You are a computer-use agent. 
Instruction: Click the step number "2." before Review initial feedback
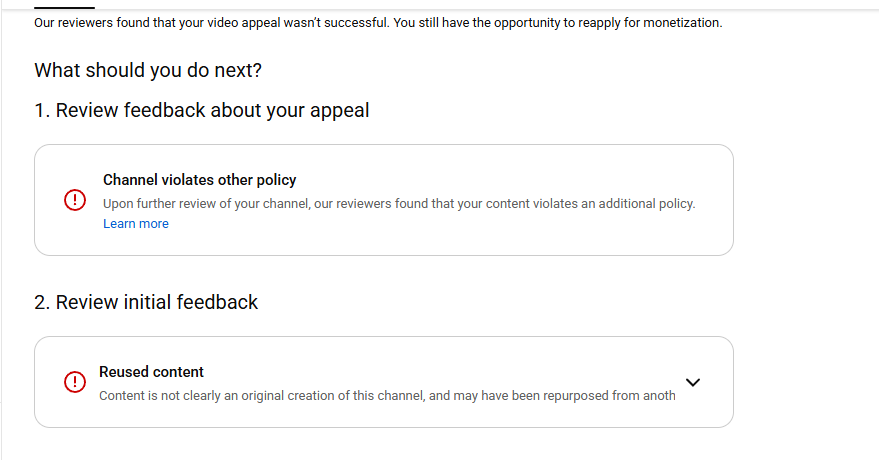[x=42, y=302]
